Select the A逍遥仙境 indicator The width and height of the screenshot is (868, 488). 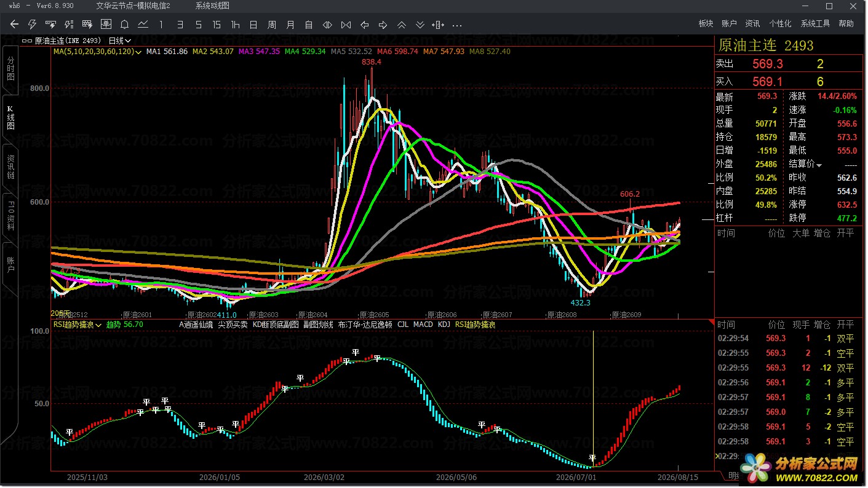tap(196, 325)
